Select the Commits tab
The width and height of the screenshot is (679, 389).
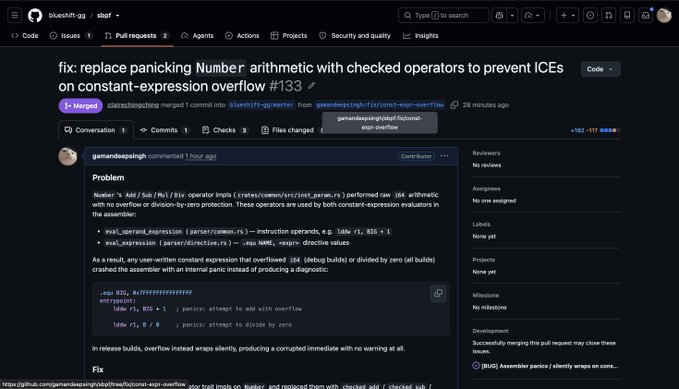point(165,130)
